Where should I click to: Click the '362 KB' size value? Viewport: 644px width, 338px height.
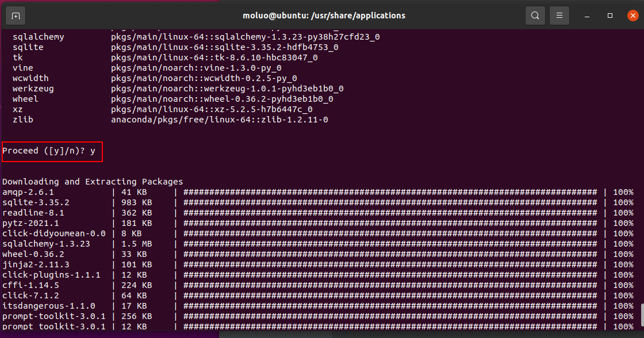(137, 213)
